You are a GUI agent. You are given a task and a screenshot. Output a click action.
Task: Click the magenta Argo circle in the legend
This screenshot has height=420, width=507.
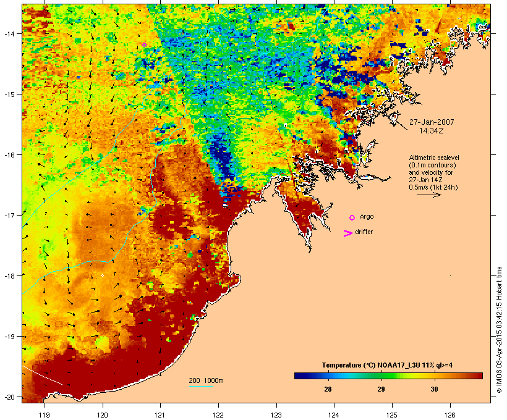point(352,218)
